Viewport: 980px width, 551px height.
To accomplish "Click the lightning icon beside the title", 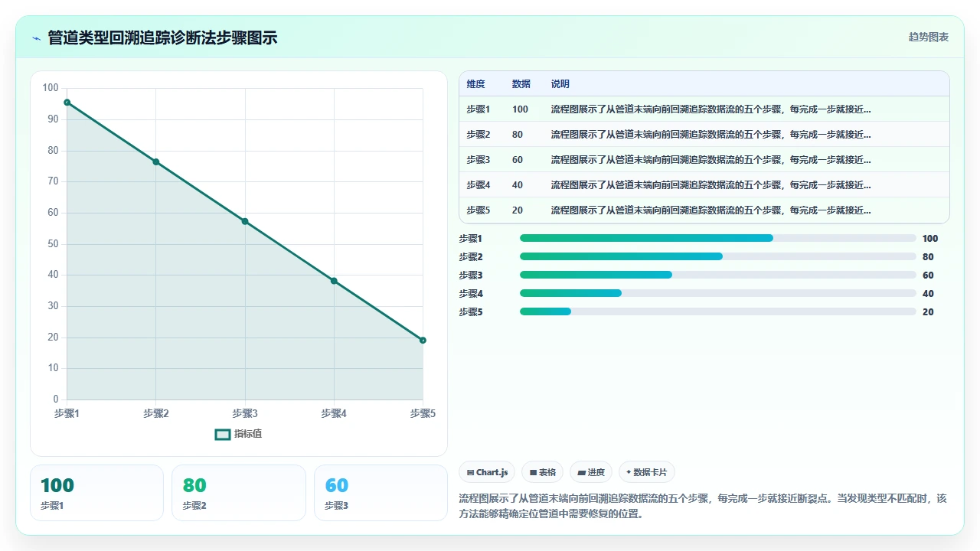I will tap(36, 38).
